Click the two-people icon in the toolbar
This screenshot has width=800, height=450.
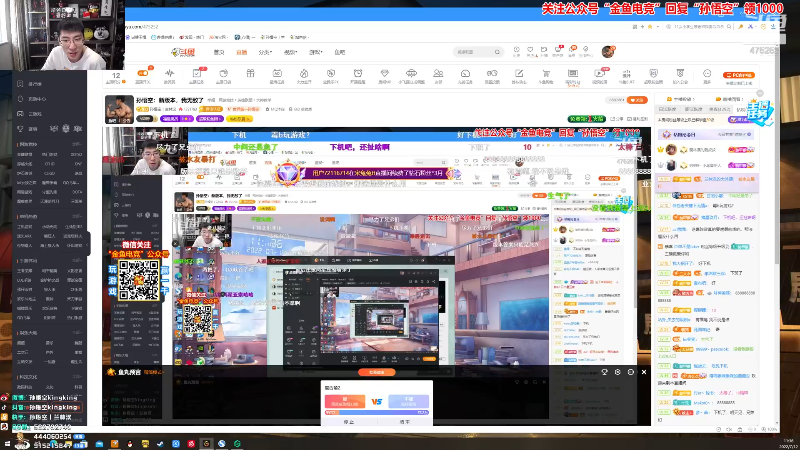pos(438,73)
